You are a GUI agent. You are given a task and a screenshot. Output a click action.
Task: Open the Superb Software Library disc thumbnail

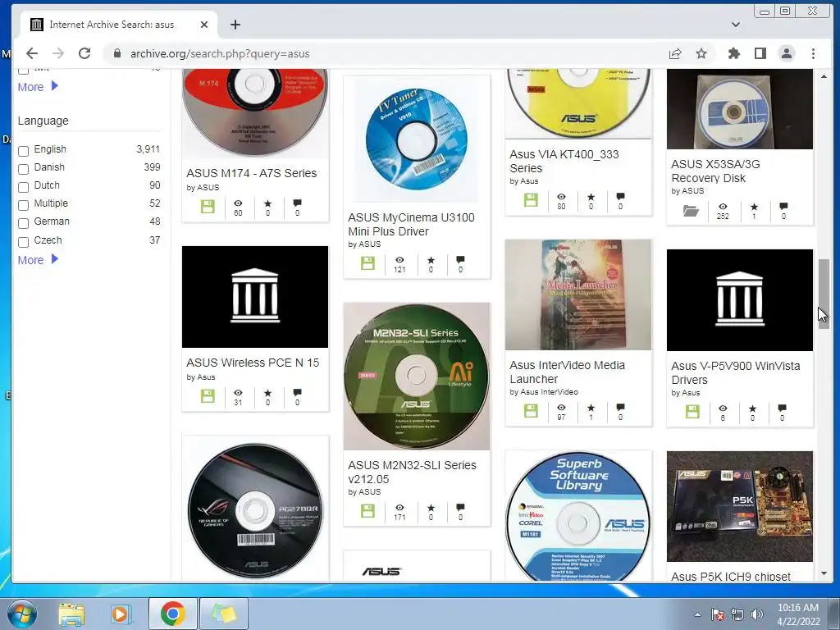578,517
